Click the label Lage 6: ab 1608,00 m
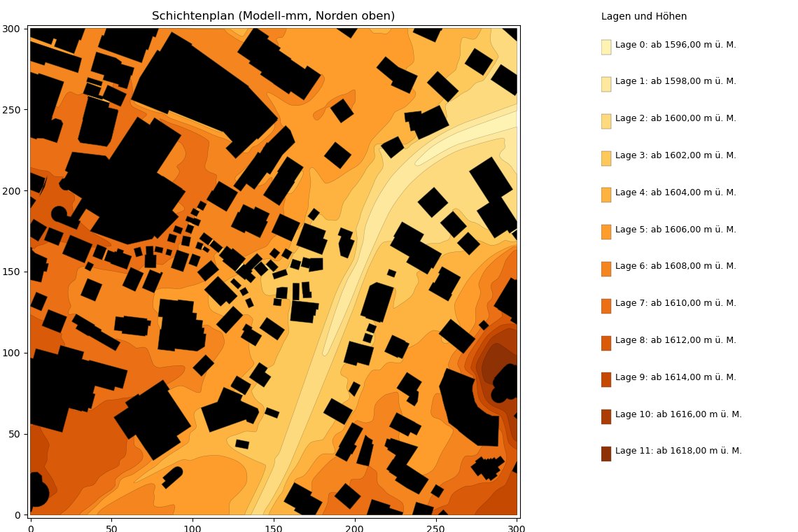798x532 pixels. (x=675, y=266)
